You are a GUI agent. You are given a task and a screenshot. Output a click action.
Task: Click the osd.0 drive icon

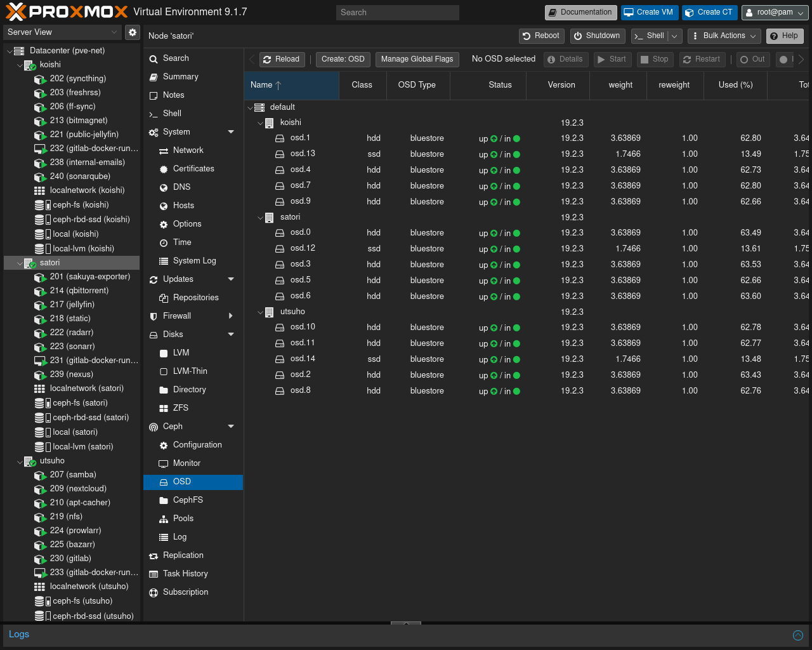(x=280, y=232)
